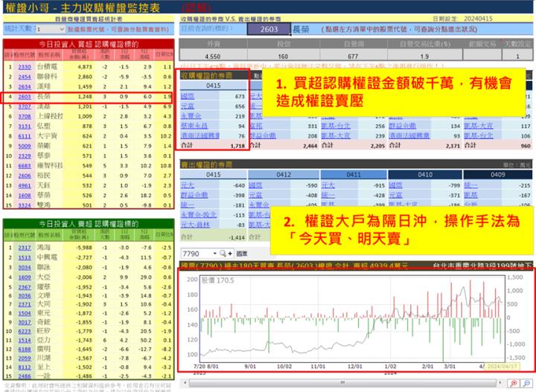Viewport: 536px width, 392px height.
Task: Click the magnifier search icon beside 7790
Action: [223, 254]
